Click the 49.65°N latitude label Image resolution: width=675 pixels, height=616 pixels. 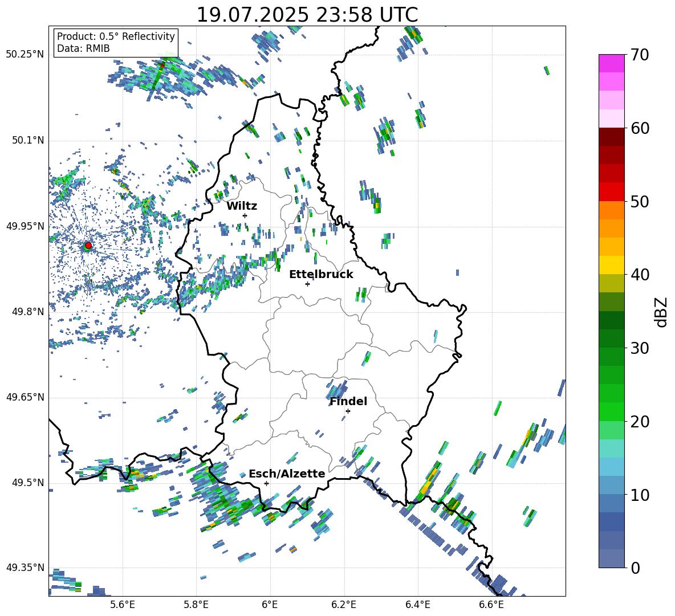click(25, 397)
